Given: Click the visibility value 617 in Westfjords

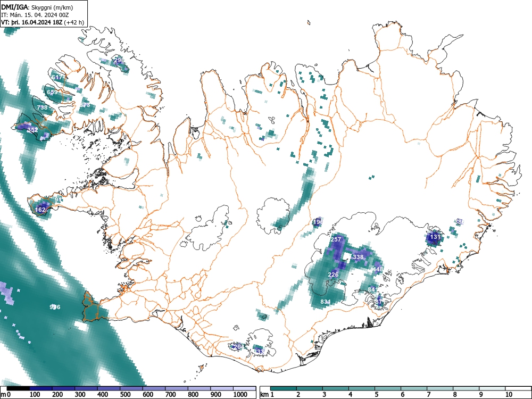Looking at the screenshot, I should pos(57,77).
